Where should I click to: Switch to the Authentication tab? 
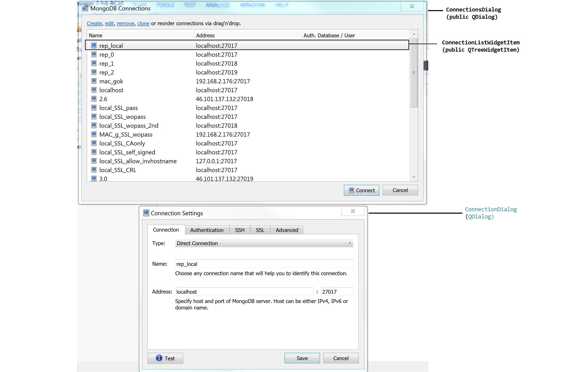click(207, 230)
